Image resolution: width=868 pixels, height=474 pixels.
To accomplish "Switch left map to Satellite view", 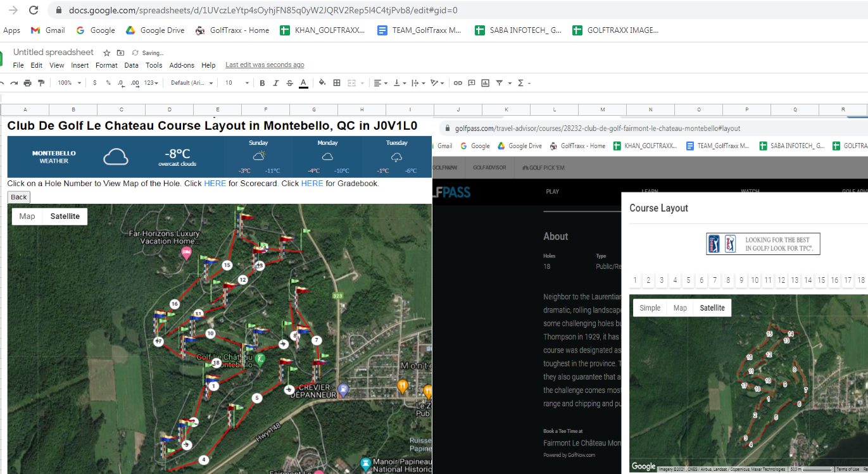I will (x=65, y=216).
